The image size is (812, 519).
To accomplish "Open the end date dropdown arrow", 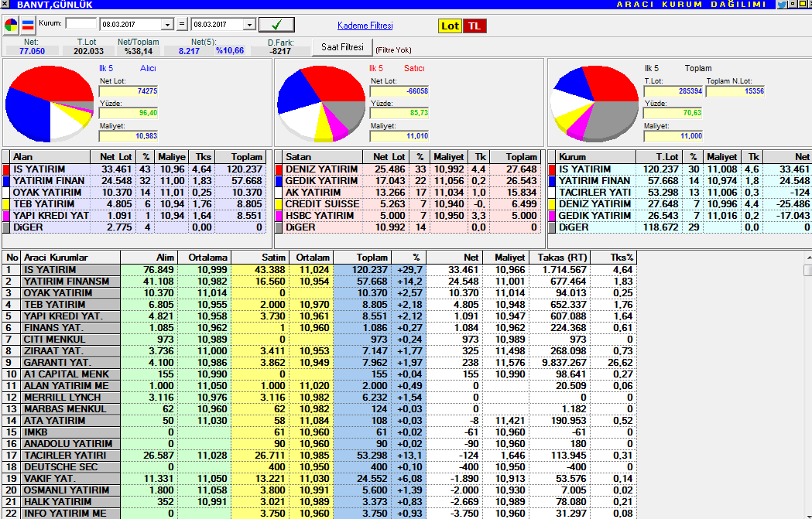I will (x=249, y=24).
